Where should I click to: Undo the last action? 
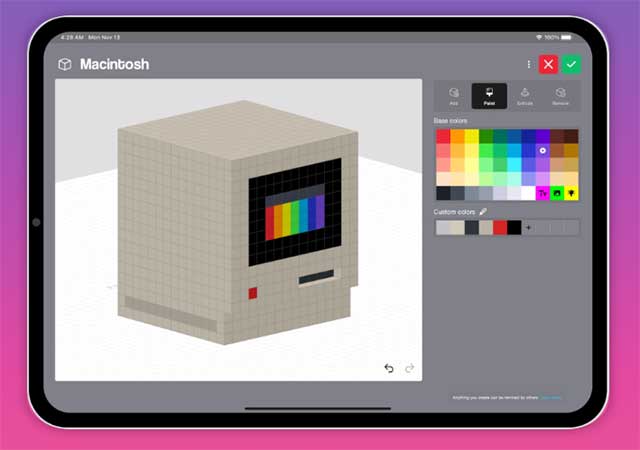[x=389, y=368]
